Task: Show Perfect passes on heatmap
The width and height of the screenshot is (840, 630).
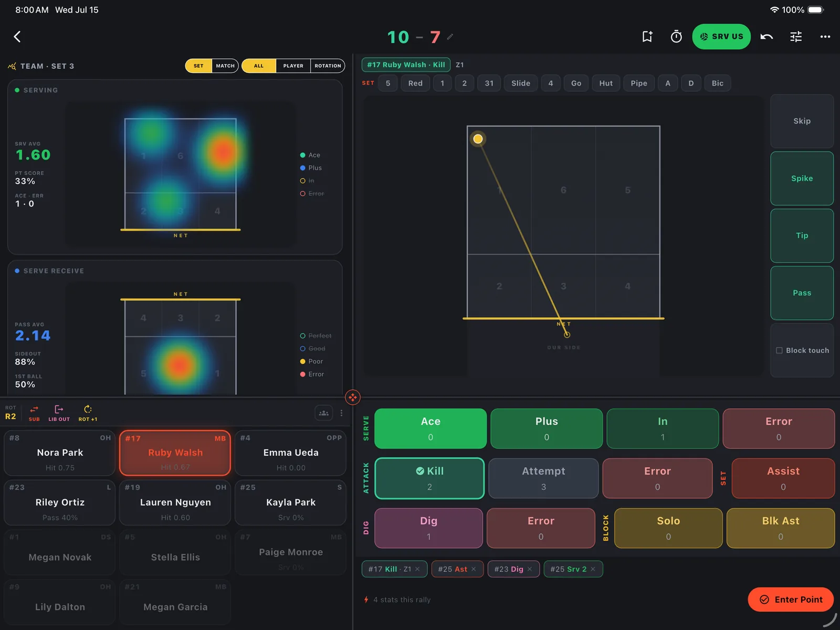Action: [x=316, y=336]
